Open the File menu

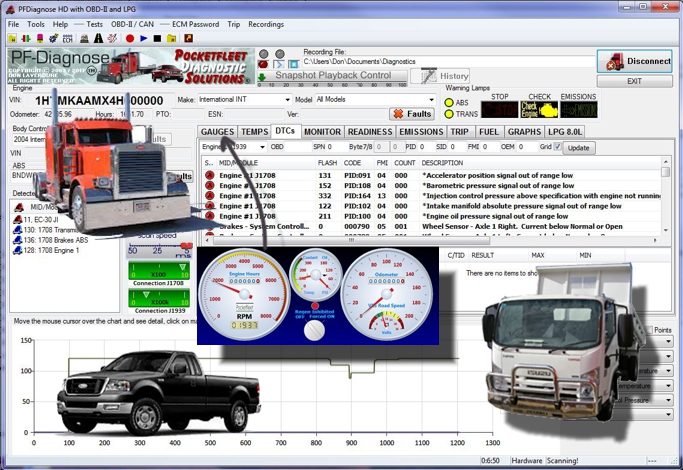(x=14, y=24)
